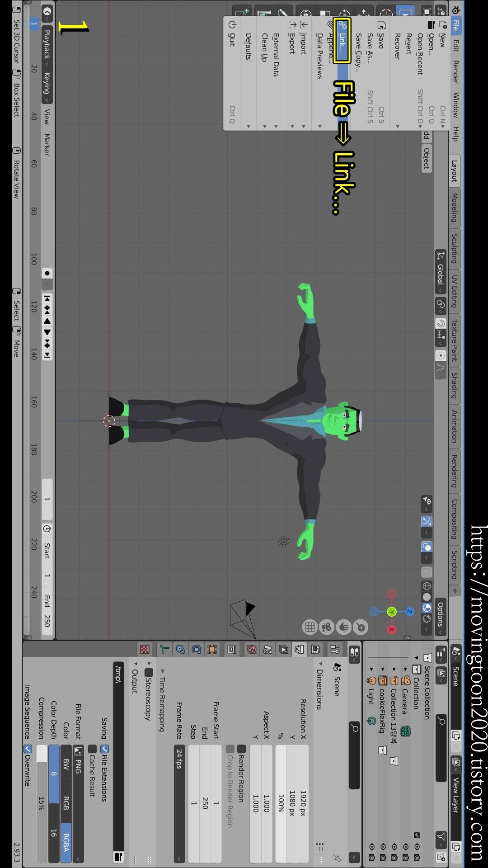This screenshot has width=488, height=868.
Task: Switch to the Modeling workspace tab
Action: (x=455, y=208)
